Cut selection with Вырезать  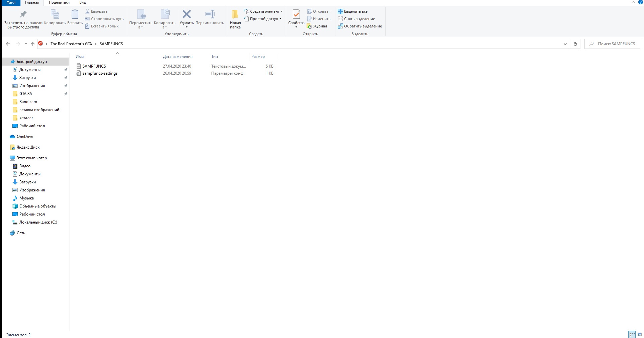click(96, 11)
